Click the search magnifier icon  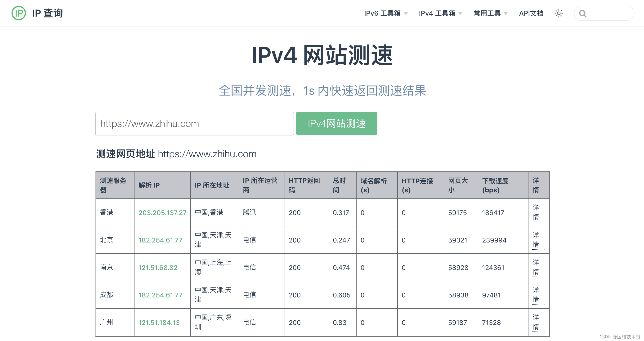(x=582, y=13)
